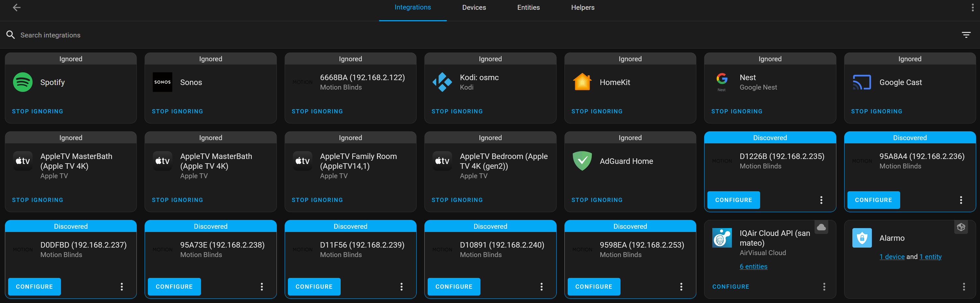Viewport: 980px width, 303px height.
Task: Open options menu for D0DFBD (192.168.2.237)
Action: tap(122, 287)
